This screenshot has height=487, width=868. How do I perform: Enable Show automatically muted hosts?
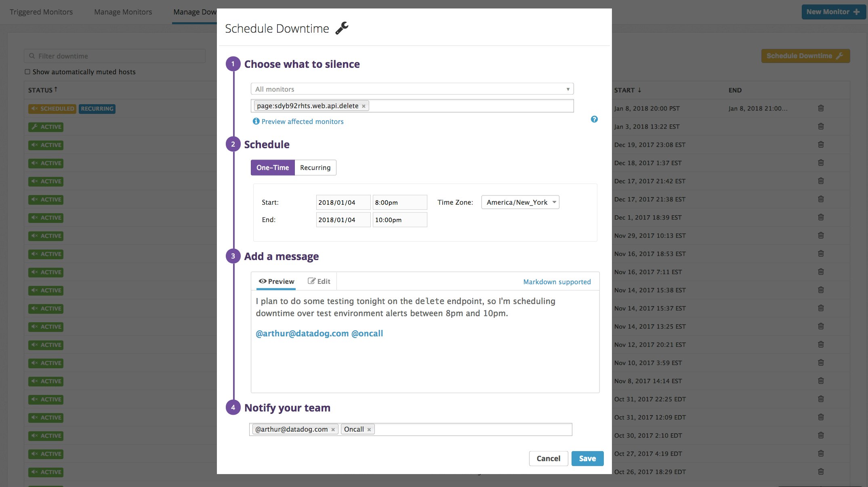point(27,71)
